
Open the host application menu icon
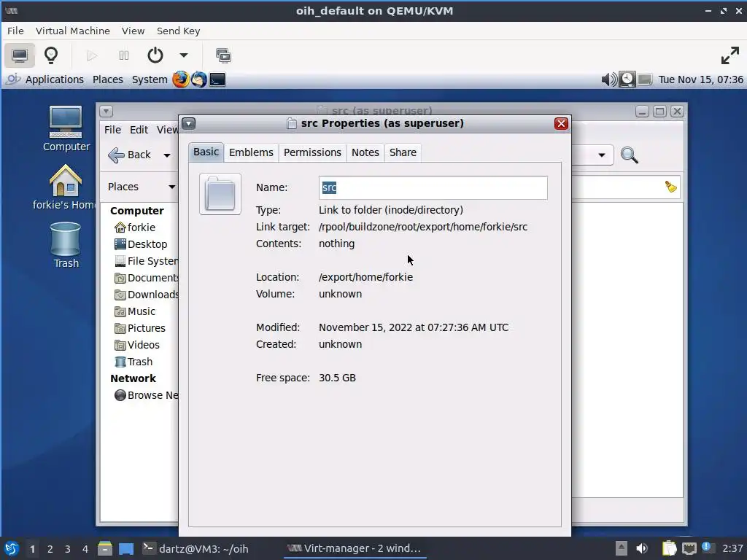coord(12,548)
